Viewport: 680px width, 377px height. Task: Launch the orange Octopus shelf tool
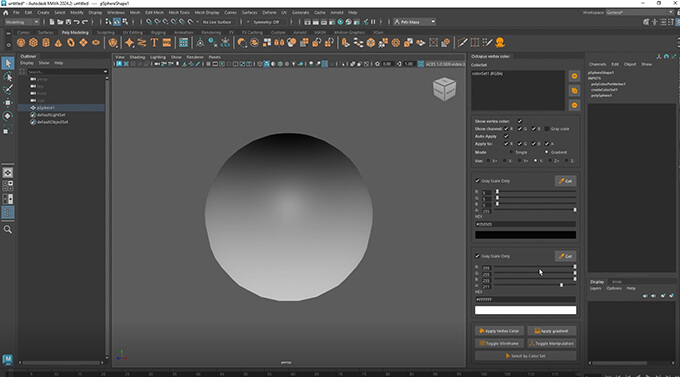pos(500,43)
